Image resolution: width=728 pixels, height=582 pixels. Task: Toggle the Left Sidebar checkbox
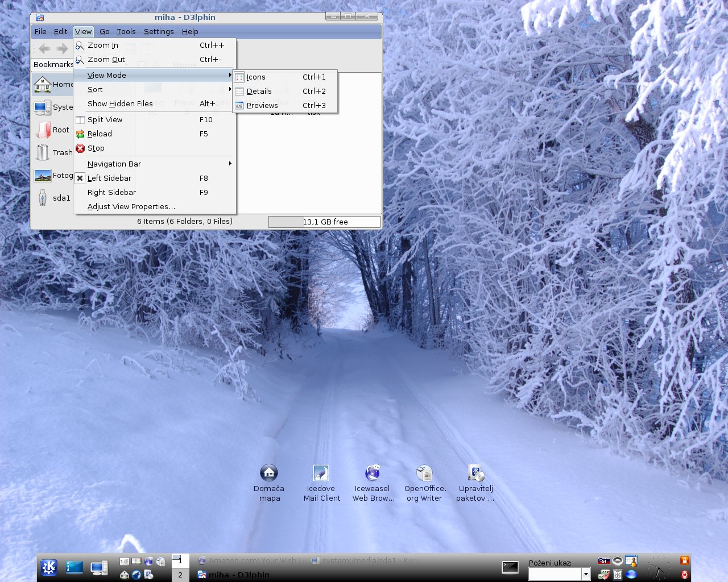80,178
